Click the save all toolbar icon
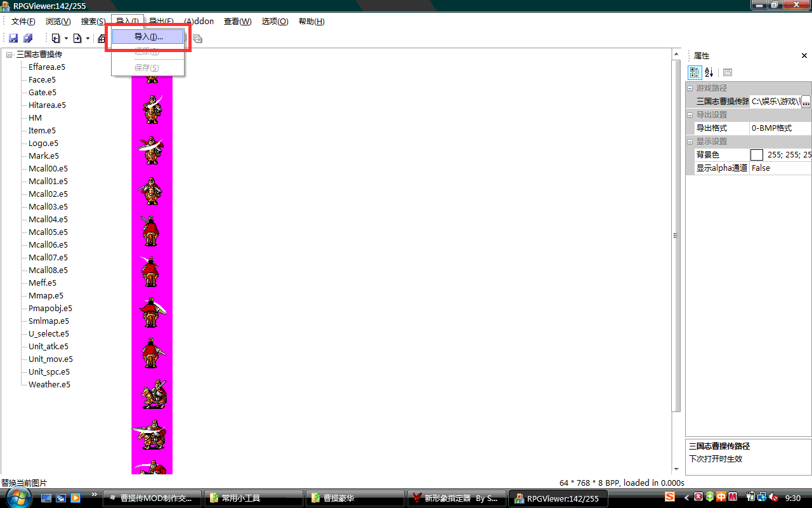 coord(28,39)
